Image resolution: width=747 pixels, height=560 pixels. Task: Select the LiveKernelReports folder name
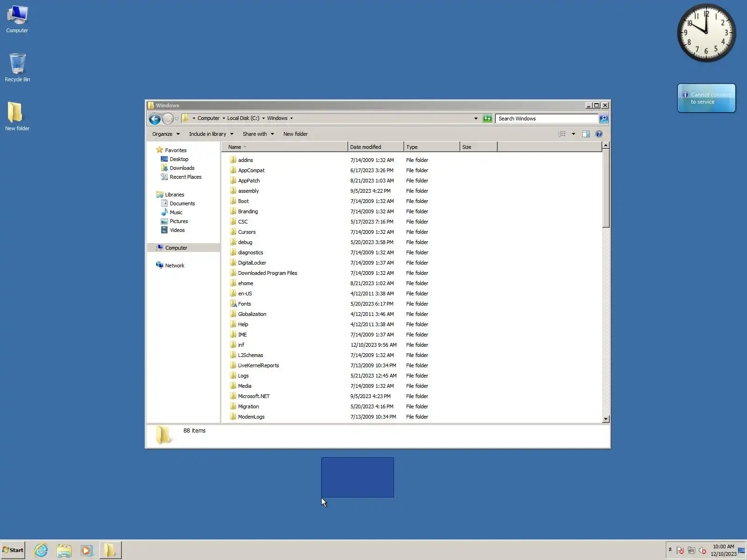(x=258, y=365)
